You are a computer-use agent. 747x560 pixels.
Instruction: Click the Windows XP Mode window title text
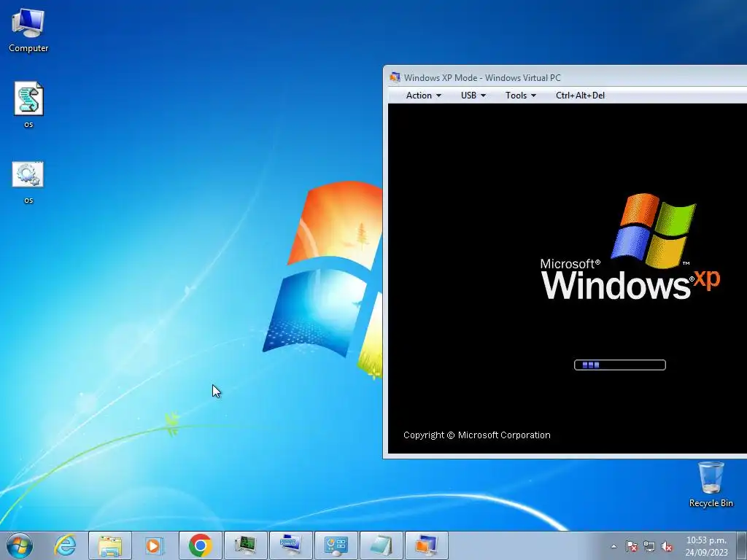(x=483, y=77)
